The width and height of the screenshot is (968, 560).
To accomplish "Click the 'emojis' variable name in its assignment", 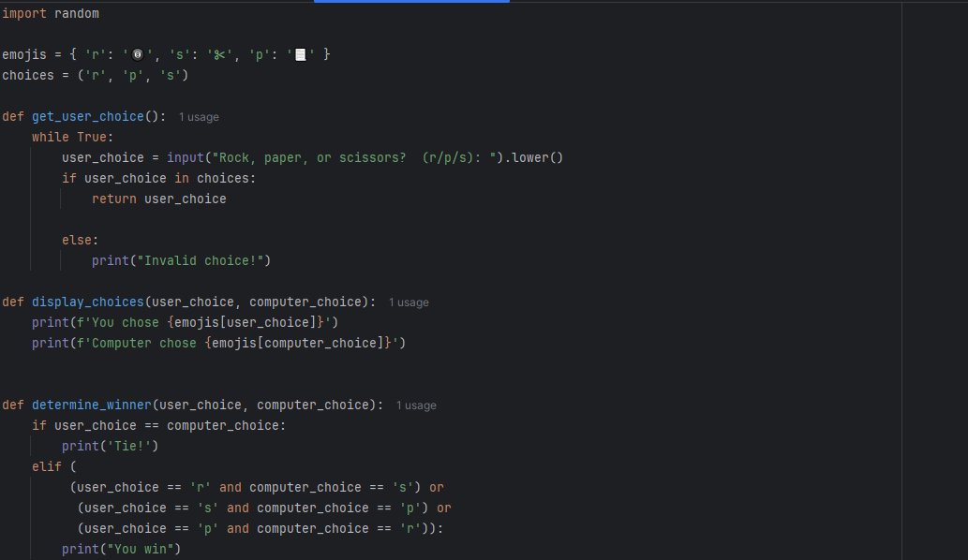I will coord(24,55).
